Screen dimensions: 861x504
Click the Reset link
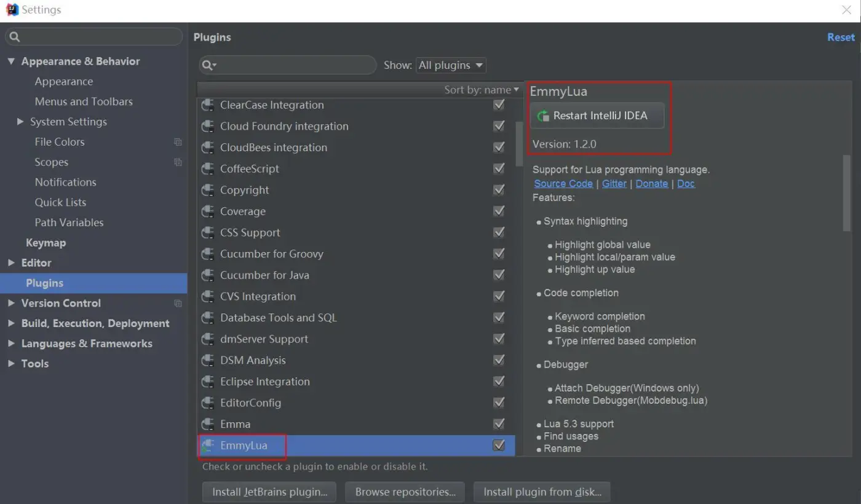(x=841, y=37)
